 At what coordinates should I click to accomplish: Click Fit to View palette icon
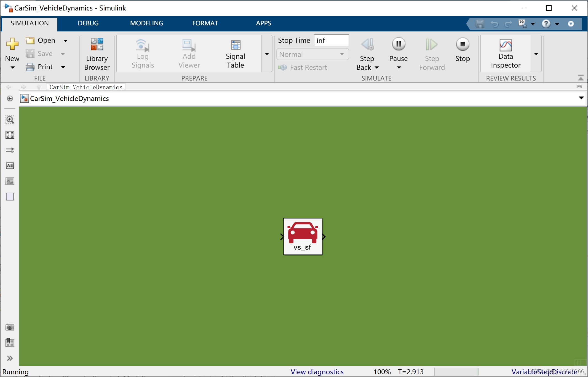click(x=10, y=135)
